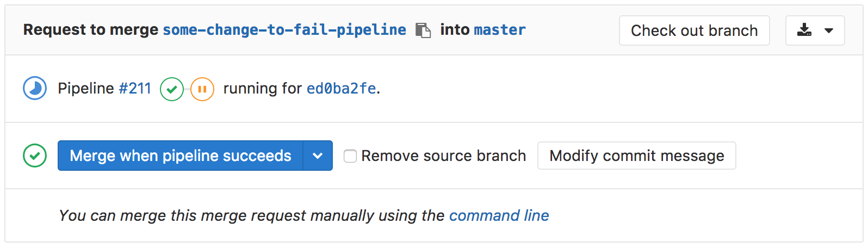Click the Request to merge heading text

pos(91,30)
